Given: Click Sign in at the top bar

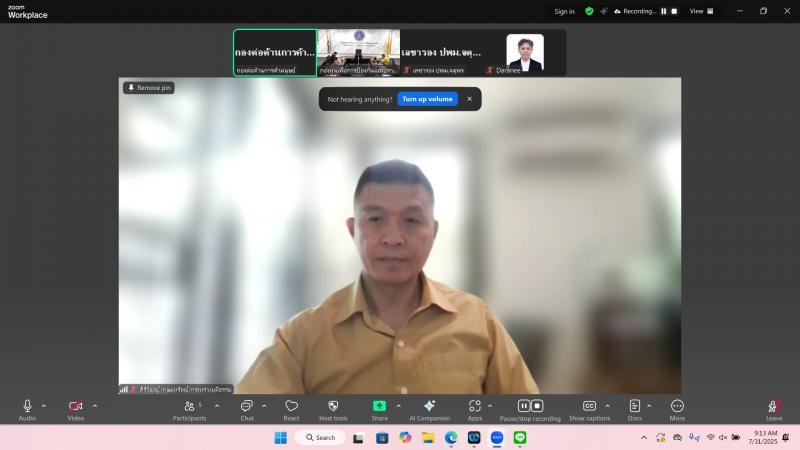Looking at the screenshot, I should click(x=564, y=11).
